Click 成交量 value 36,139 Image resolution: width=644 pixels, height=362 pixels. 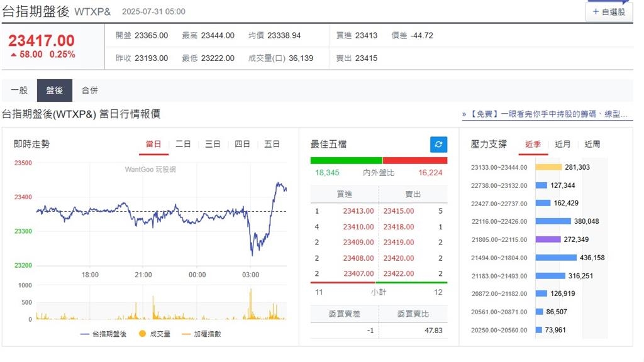301,58
